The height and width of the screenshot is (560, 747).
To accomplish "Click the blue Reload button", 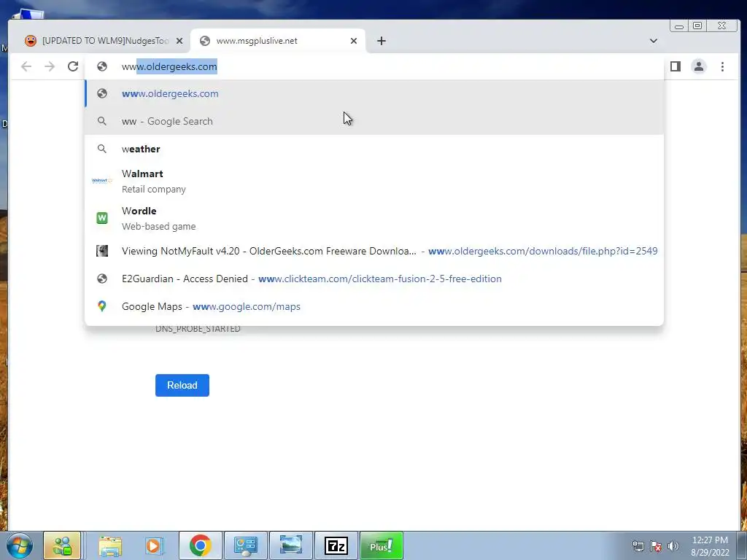I will [182, 385].
